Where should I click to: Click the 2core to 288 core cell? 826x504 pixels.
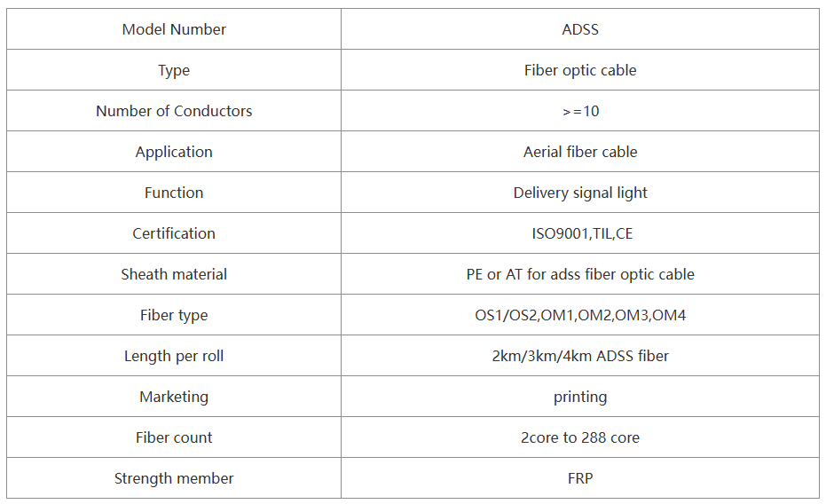580,437
